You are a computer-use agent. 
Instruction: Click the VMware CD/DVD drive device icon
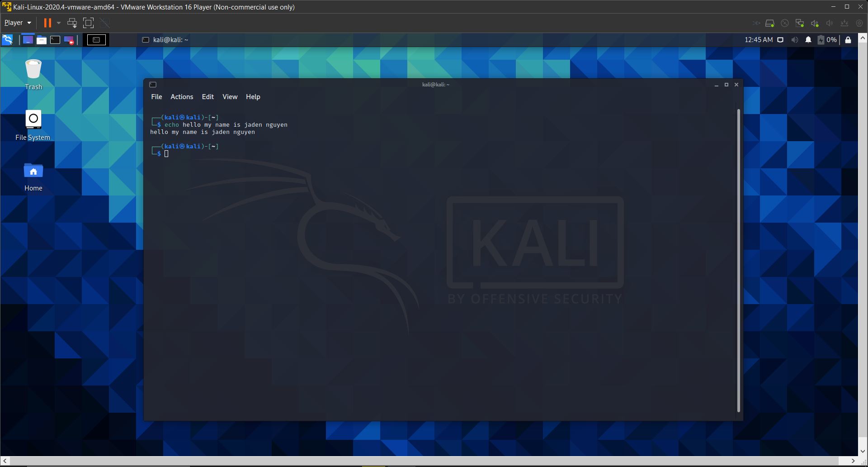pos(785,23)
